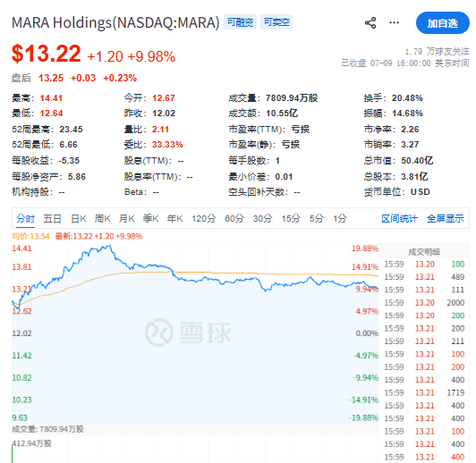The width and height of the screenshot is (476, 463).
Task: Switch to the 季K chart tab
Action: pyautogui.click(x=151, y=219)
